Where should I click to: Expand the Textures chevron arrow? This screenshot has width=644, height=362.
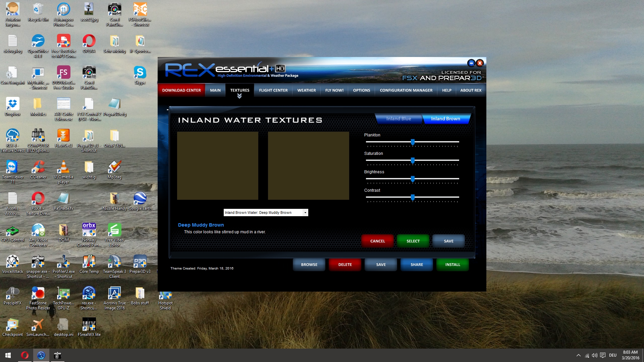[239, 96]
